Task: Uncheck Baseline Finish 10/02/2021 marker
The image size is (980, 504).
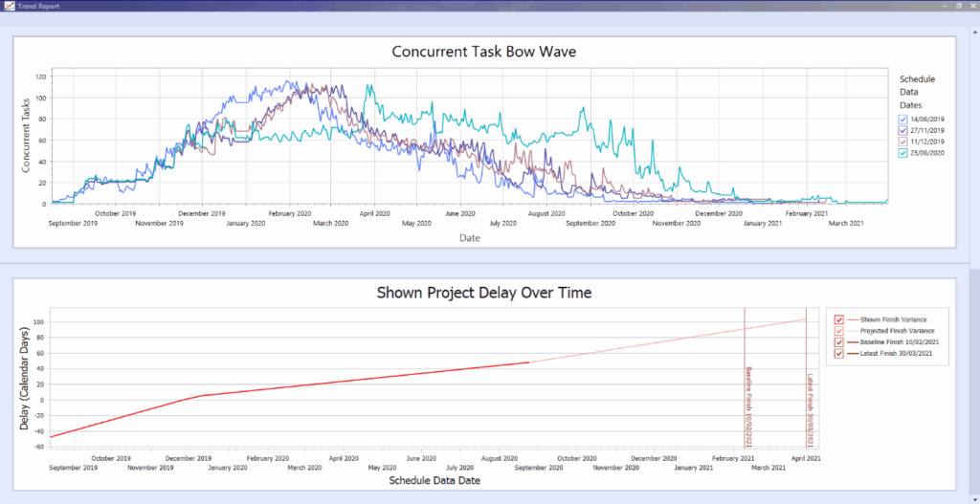Action: tap(839, 342)
